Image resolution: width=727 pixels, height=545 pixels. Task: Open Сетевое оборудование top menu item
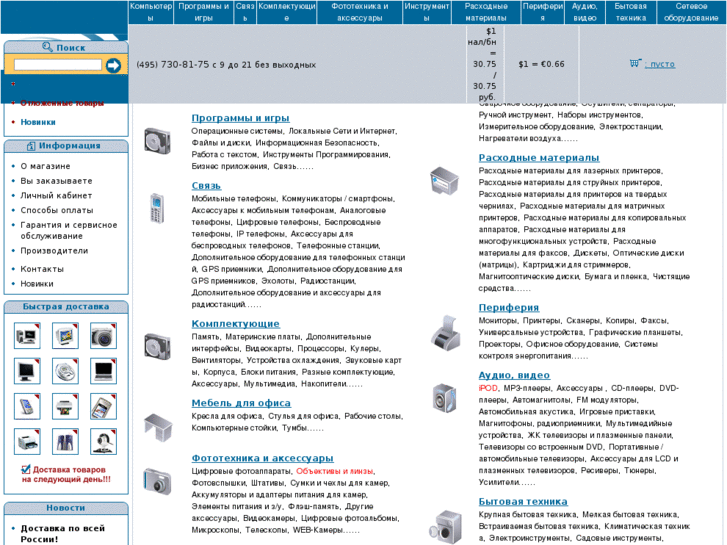pos(691,12)
